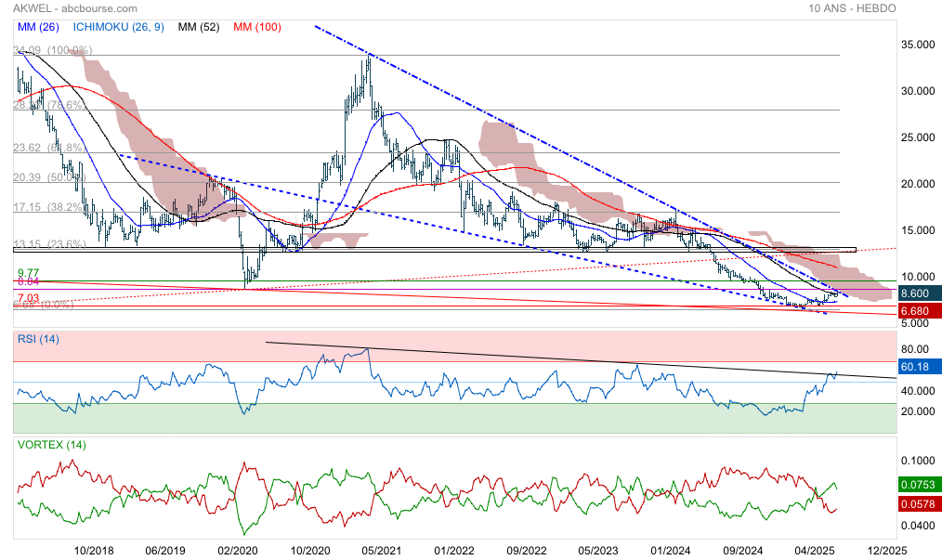942x560 pixels.
Task: Click the blue 60.18 RSI value tag
Action: 919,367
